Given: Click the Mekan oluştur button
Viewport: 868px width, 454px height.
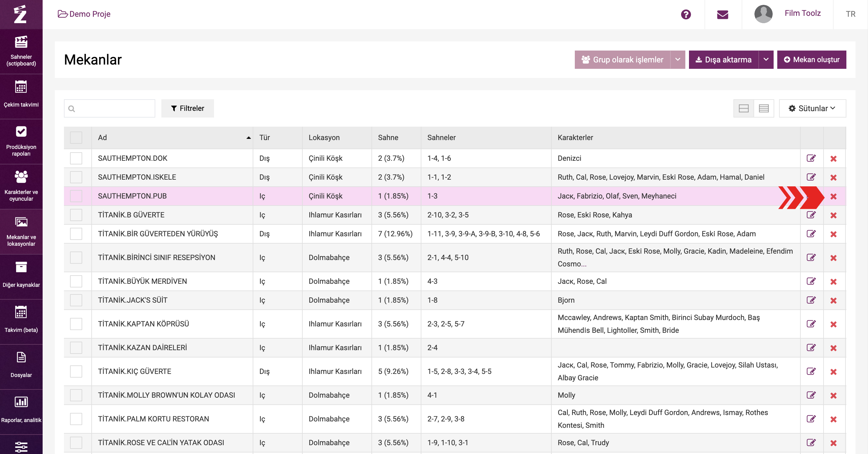Looking at the screenshot, I should point(811,60).
